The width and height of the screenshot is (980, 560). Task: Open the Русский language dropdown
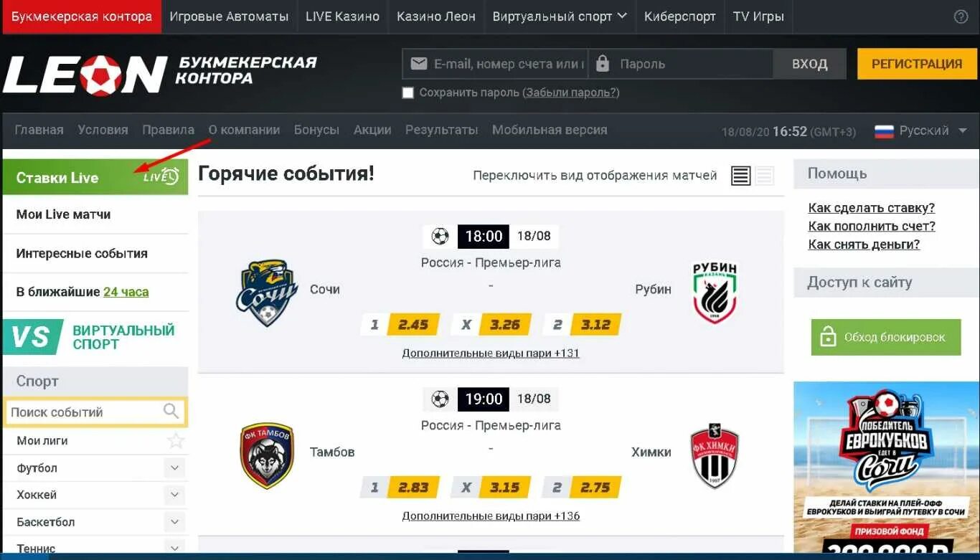(922, 130)
